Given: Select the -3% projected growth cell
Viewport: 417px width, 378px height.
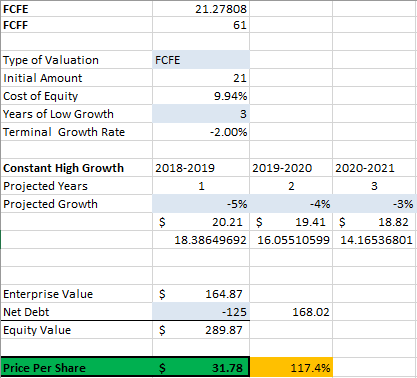Looking at the screenshot, I should (374, 204).
